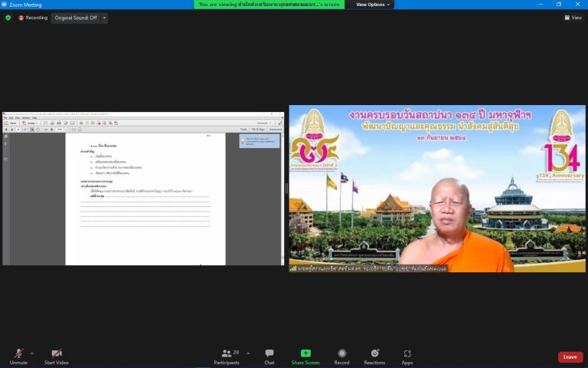Viewport: 588px width, 368px height.
Task: Unmute the microphone
Action: click(x=18, y=356)
